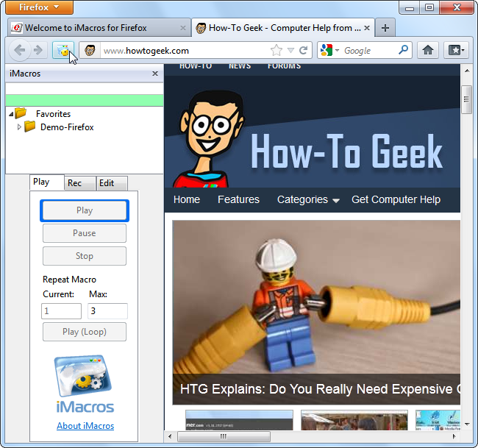Screen dimensions: 478x448
Task: Open the Home link on How-To Geek
Action: click(x=187, y=199)
